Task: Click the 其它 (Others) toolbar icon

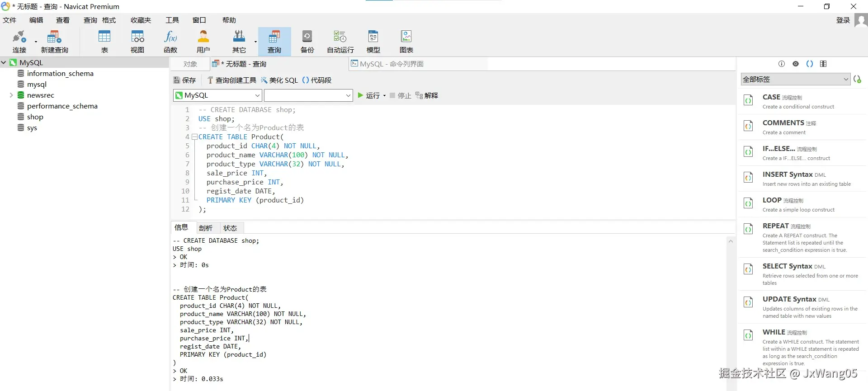Action: coord(239,42)
